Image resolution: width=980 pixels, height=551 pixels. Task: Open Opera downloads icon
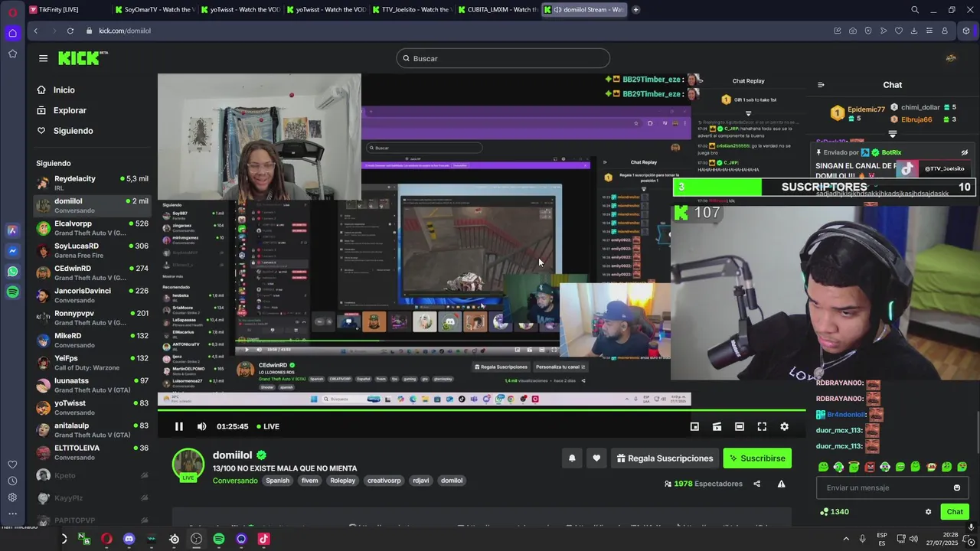[x=914, y=31]
